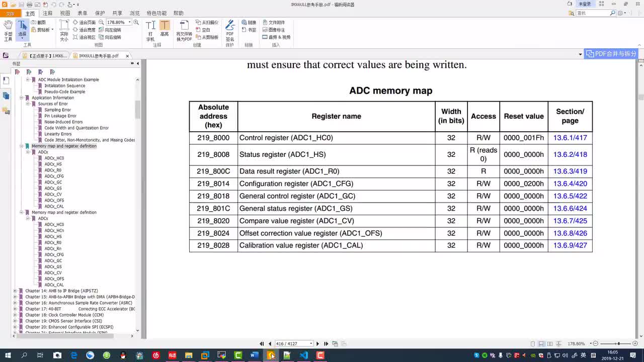Viewport: 644px width, 362px height.
Task: Open section link 13.6.9/427
Action: tap(570, 245)
